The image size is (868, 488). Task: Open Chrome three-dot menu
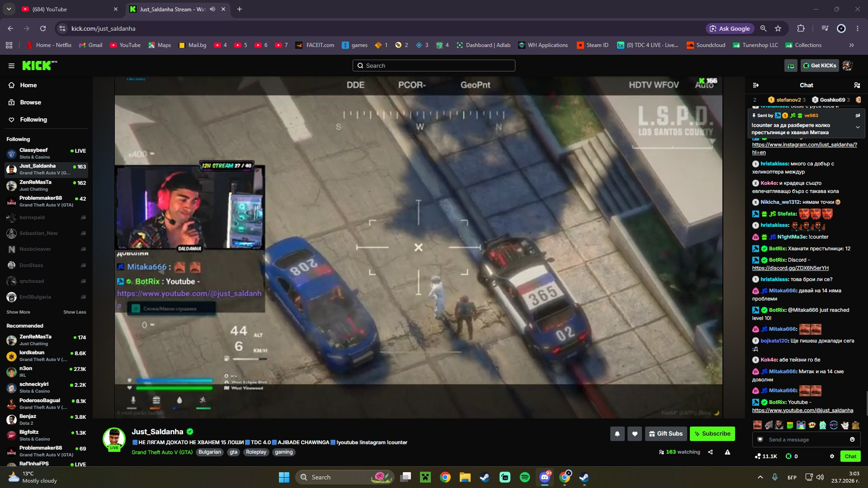coord(858,28)
